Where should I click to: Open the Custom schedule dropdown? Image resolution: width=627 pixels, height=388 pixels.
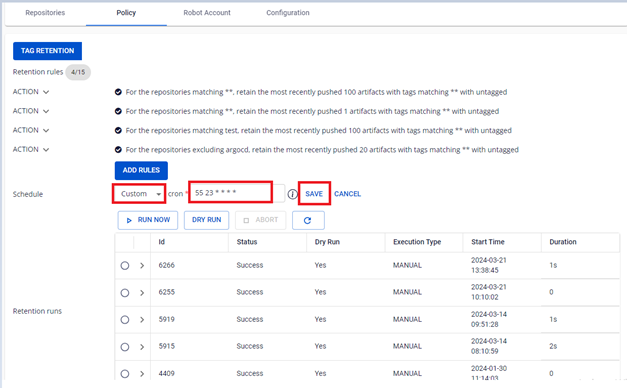tap(139, 194)
